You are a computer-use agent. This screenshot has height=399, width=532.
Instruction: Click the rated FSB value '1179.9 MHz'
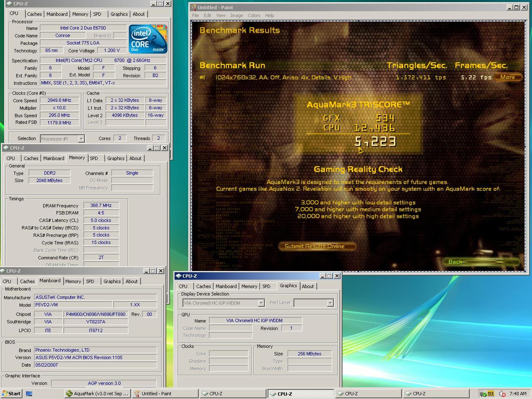[60, 123]
